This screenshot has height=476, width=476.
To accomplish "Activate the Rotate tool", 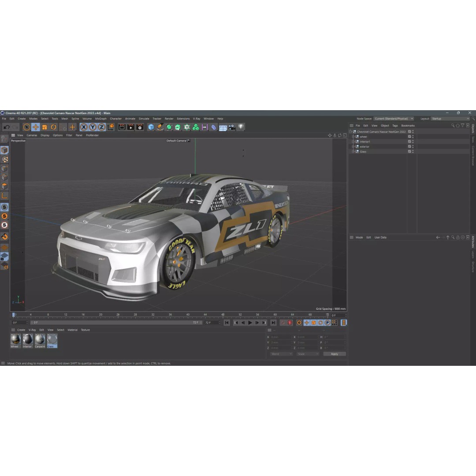I will [x=53, y=127].
